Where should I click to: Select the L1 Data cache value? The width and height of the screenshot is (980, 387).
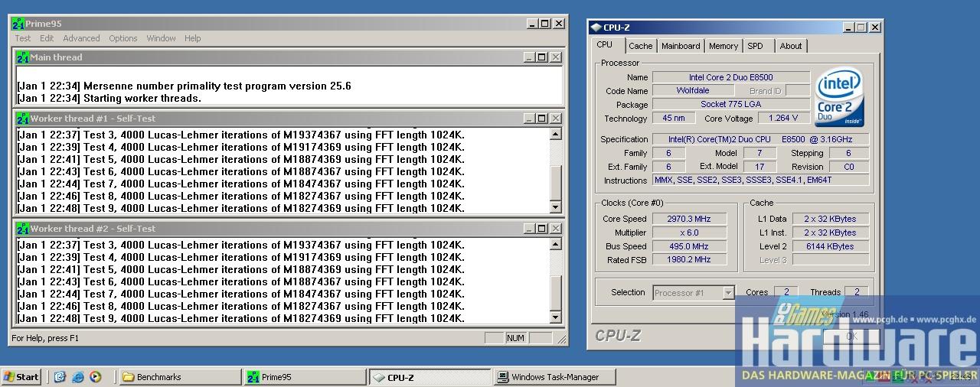pos(830,219)
